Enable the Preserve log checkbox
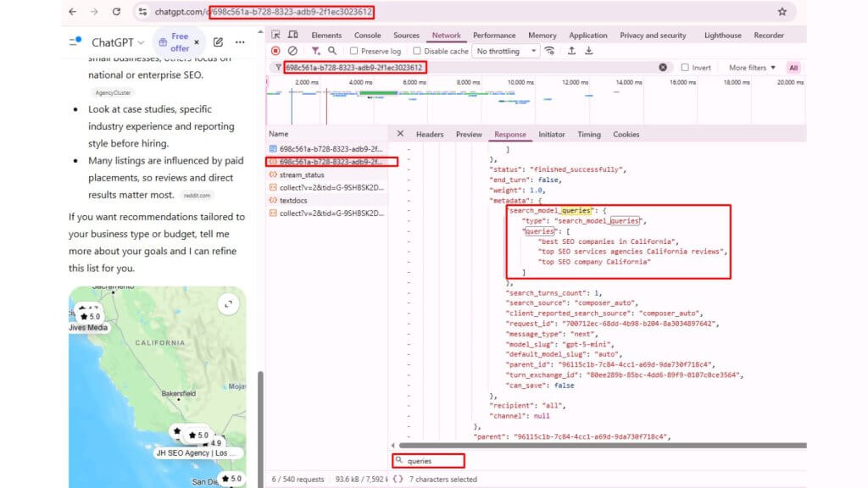Viewport: 868px width, 488px height. 353,51
